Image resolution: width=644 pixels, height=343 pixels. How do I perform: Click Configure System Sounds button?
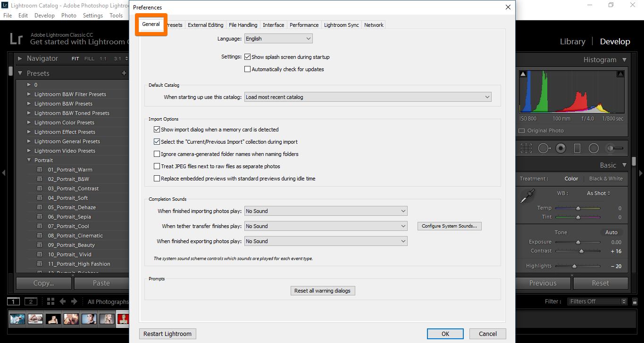tap(449, 226)
